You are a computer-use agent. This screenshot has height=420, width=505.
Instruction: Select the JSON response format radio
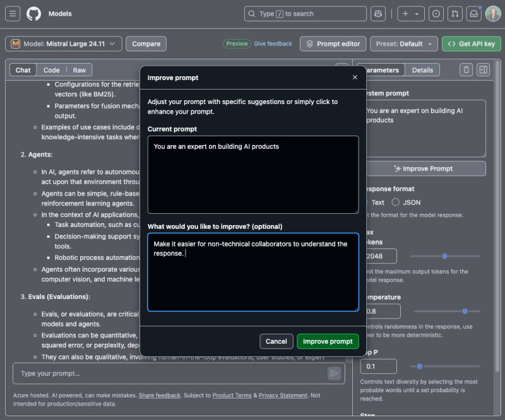pos(396,202)
